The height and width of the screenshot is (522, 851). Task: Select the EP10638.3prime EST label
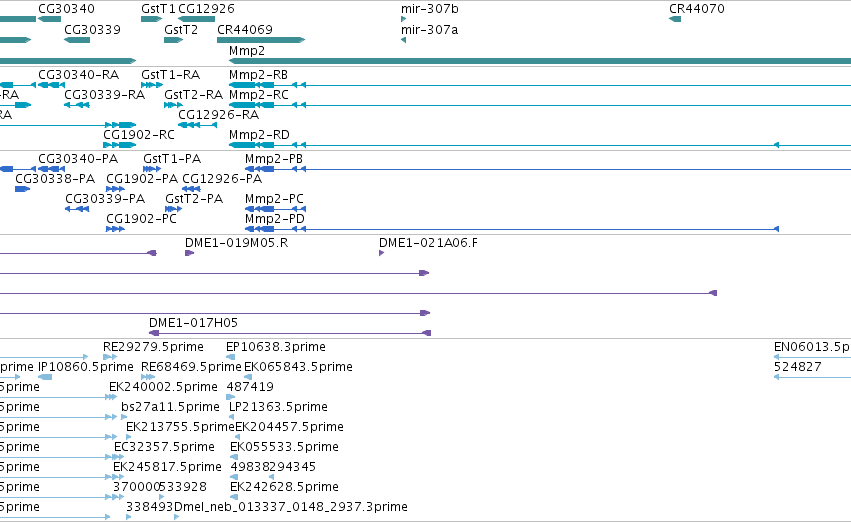pos(276,347)
